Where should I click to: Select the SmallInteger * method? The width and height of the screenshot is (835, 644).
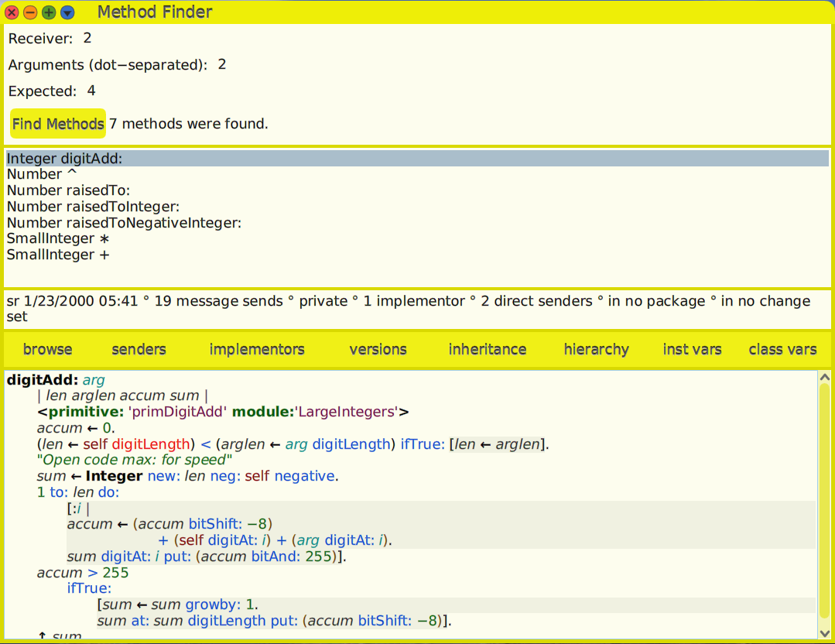point(57,238)
